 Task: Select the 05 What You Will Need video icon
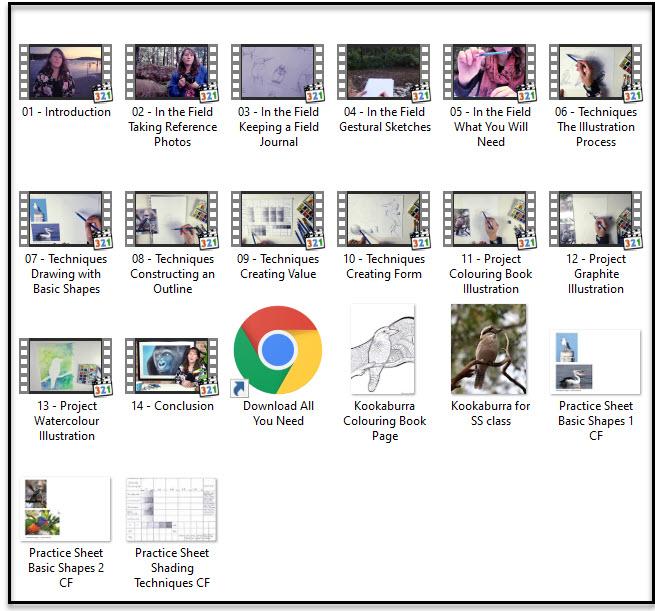coord(490,72)
